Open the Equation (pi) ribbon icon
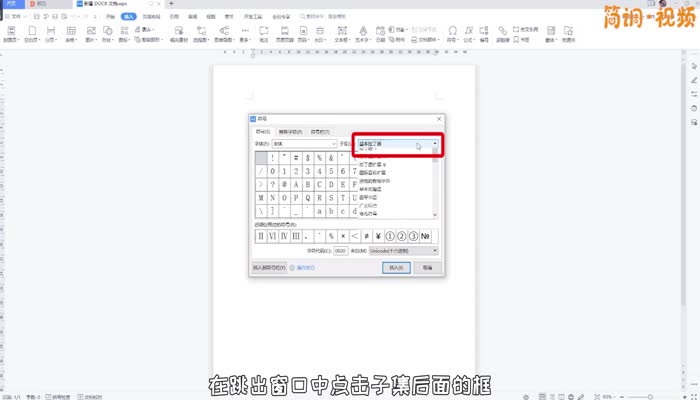This screenshot has width=700, height=400. point(469,33)
